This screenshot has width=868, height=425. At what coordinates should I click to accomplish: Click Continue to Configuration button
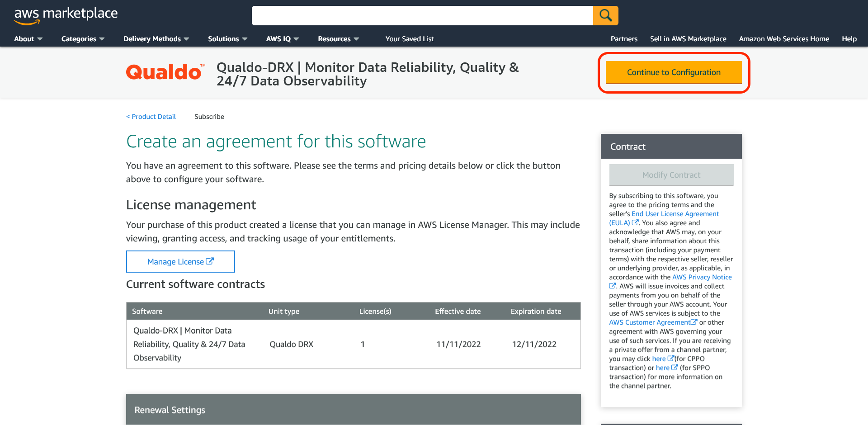[674, 72]
